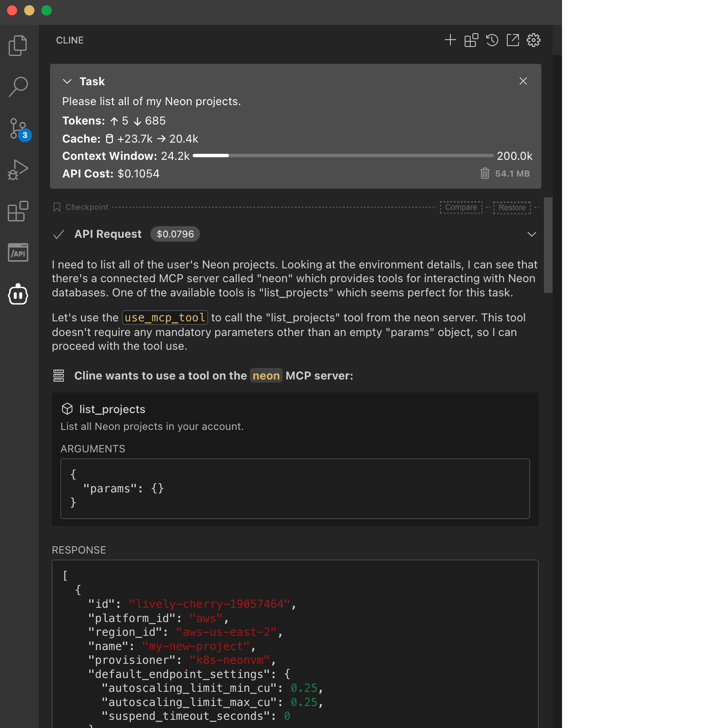
Task: Close the current task with the X
Action: pyautogui.click(x=523, y=81)
